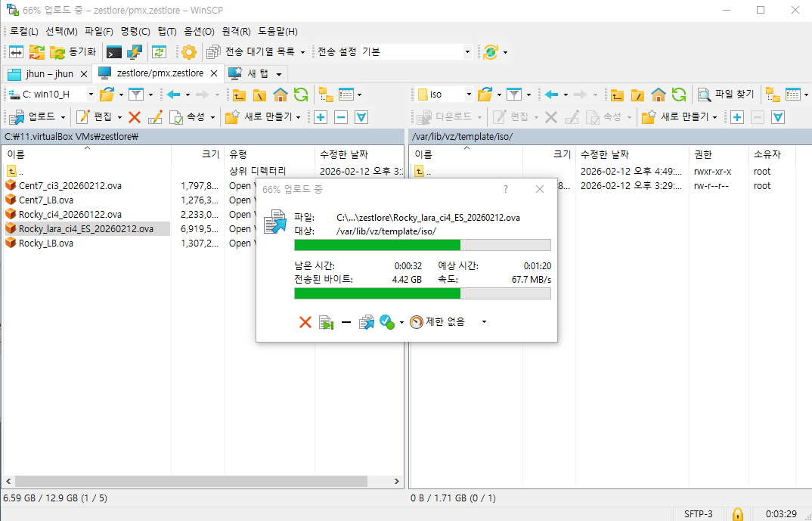Viewport: 812px width, 521px height.
Task: Open terminal console icon in toolbar
Action: pos(114,51)
